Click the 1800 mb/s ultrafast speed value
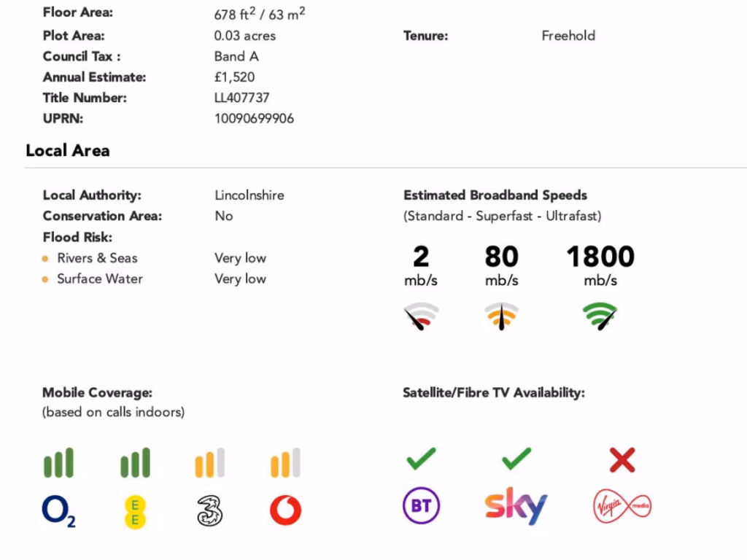 click(600, 257)
